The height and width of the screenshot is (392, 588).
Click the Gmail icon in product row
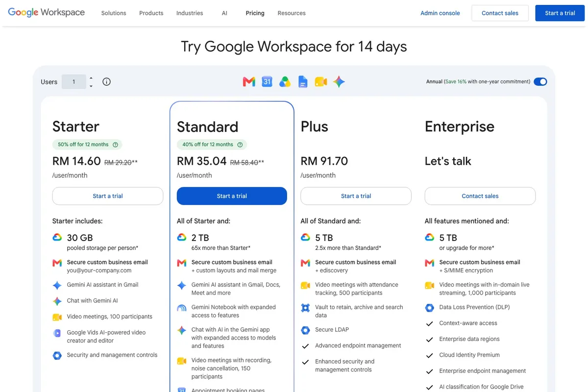(x=249, y=82)
